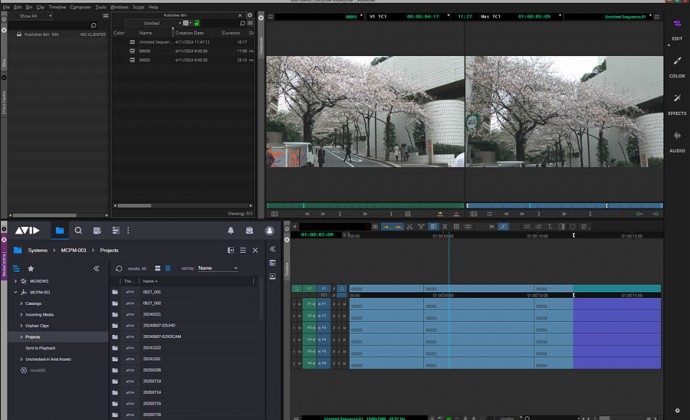Select the Projects breadcrumb link
Screen dimensions: 690x420
[x=109, y=250]
